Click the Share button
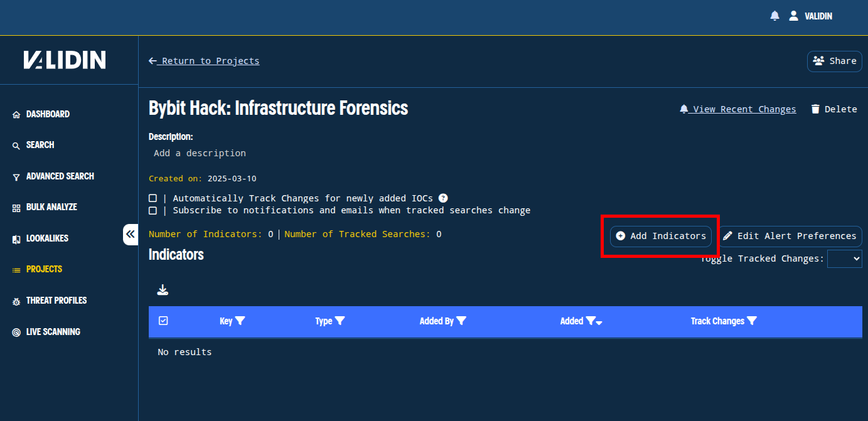Viewport: 868px width, 421px height. [x=834, y=61]
